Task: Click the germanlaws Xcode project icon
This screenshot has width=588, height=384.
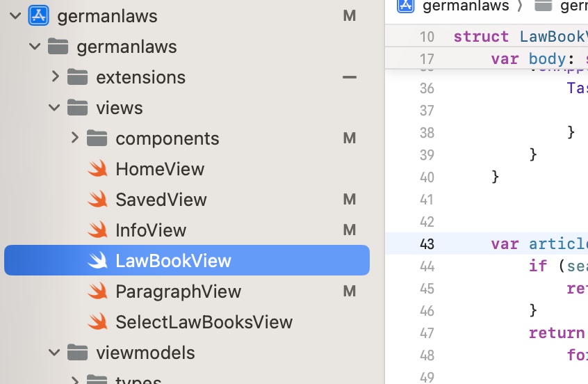Action: click(x=38, y=16)
